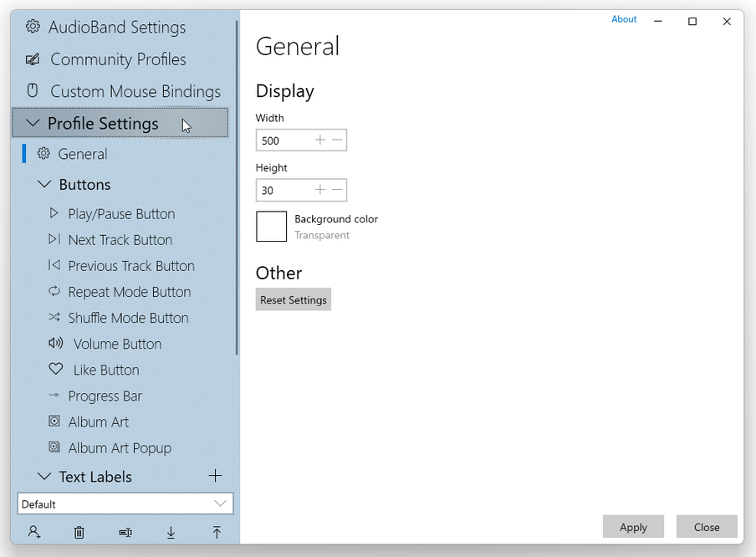Screen dimensions: 756x557
Task: Import profiles using the down arrow icon
Action: pos(171,533)
